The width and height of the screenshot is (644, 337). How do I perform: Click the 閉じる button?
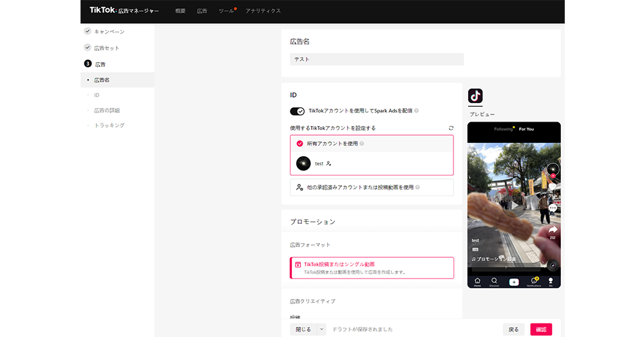(x=303, y=329)
